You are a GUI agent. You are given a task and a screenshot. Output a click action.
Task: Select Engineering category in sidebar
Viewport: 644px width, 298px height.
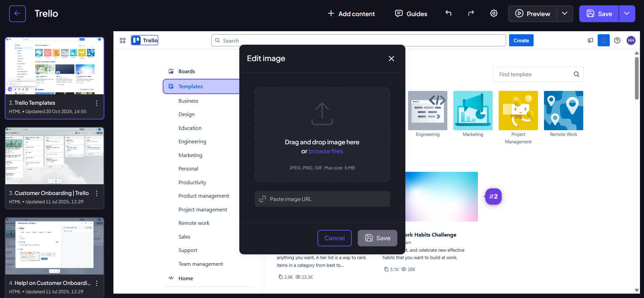[x=192, y=141]
